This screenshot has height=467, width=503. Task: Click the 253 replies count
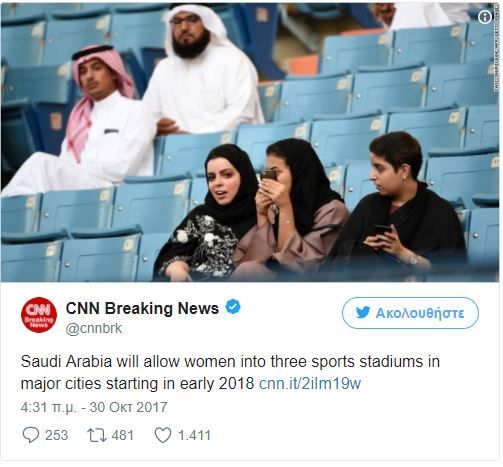tap(56, 435)
